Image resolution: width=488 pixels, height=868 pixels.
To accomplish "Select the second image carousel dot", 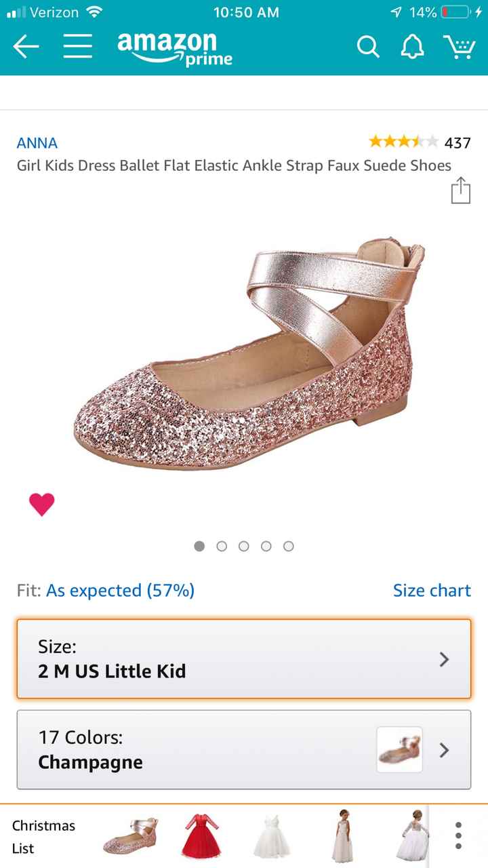I will pyautogui.click(x=222, y=546).
